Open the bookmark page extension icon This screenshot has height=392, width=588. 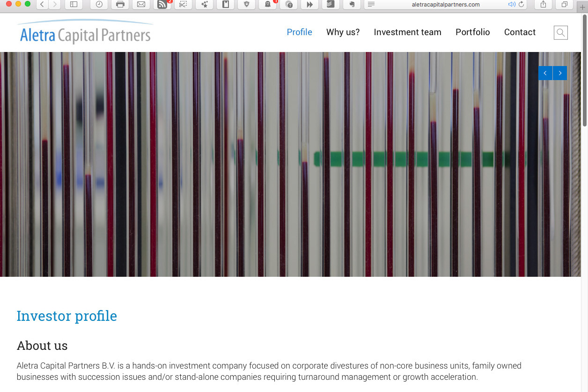pos(226,5)
